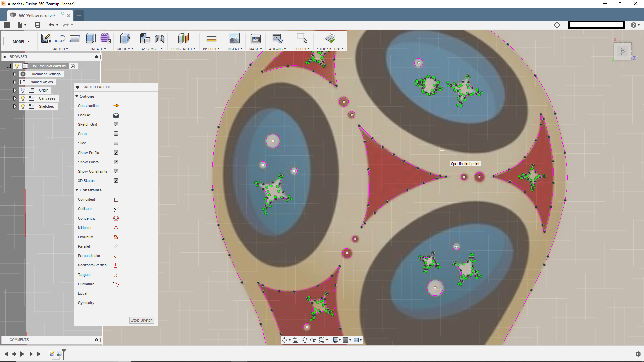Uncheck the Show Points checkbox
Image resolution: width=644 pixels, height=362 pixels.
pos(116,162)
